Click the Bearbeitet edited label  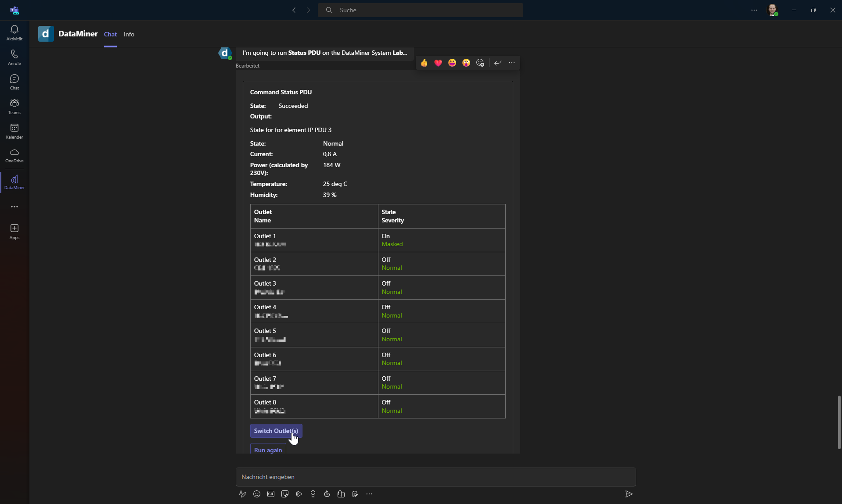[248, 66]
